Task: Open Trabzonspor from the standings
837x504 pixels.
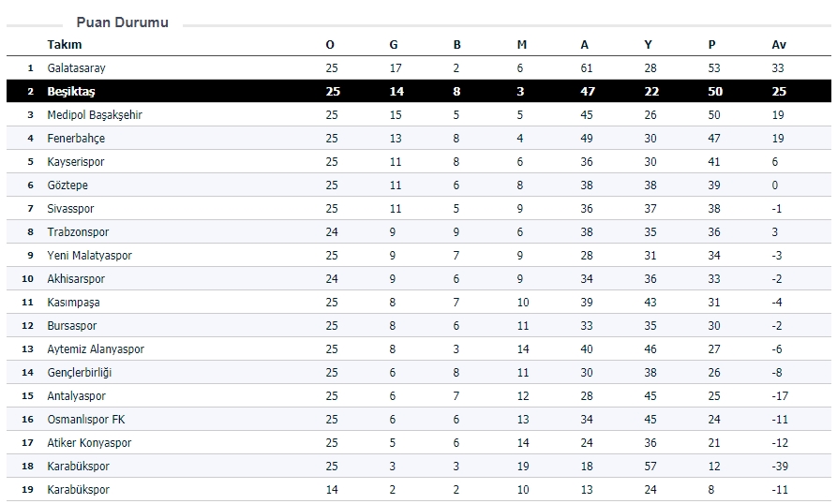Action: pos(78,232)
